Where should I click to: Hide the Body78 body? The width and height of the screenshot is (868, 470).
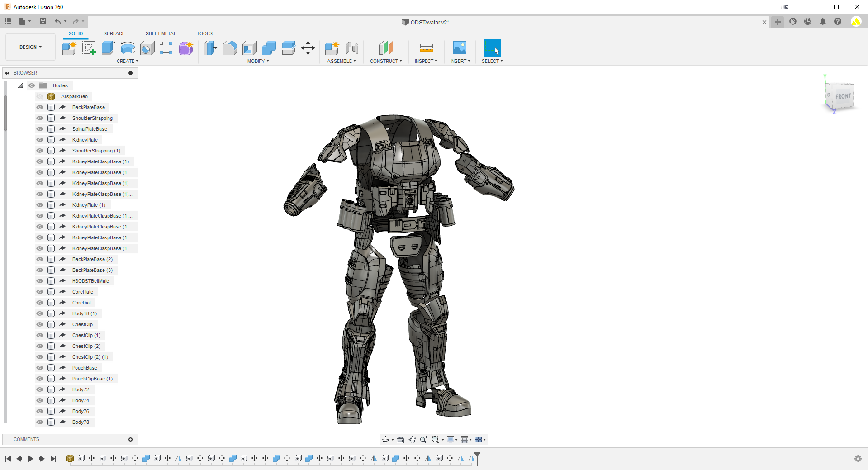[x=40, y=422]
